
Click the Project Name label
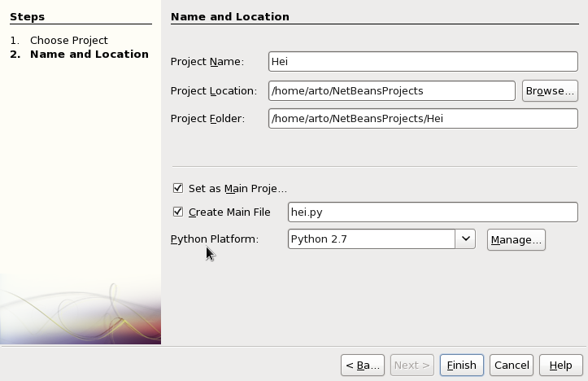[x=207, y=62]
